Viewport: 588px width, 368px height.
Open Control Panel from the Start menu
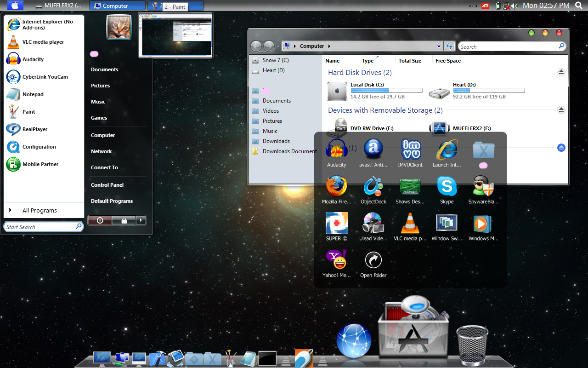coord(107,185)
